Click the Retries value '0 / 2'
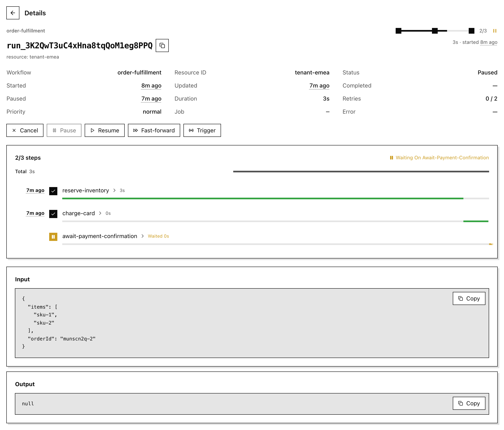The height and width of the screenshot is (430, 504). point(491,99)
